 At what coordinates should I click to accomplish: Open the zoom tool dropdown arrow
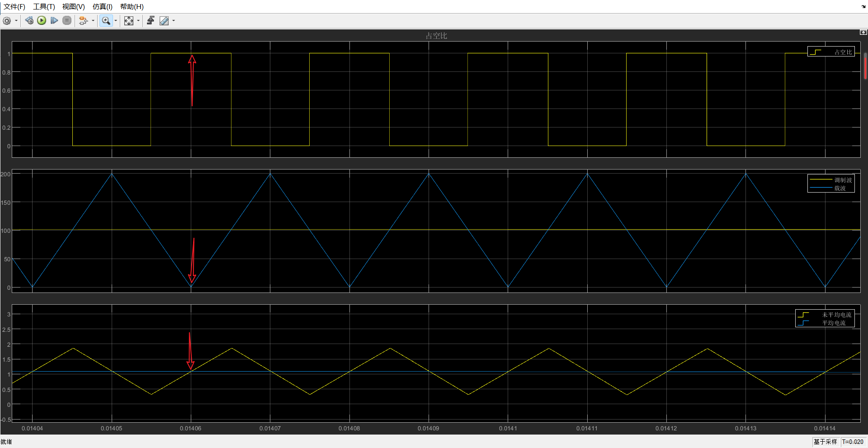pos(116,20)
